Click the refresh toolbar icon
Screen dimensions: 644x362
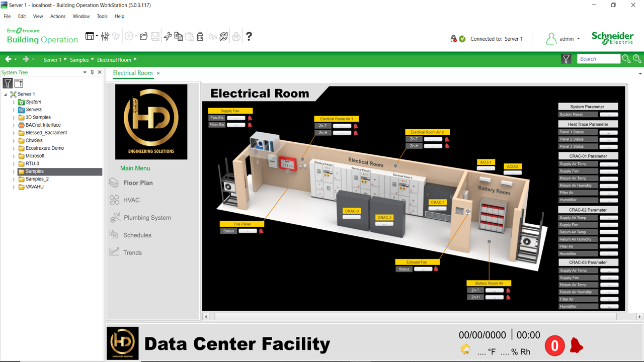pos(224,36)
